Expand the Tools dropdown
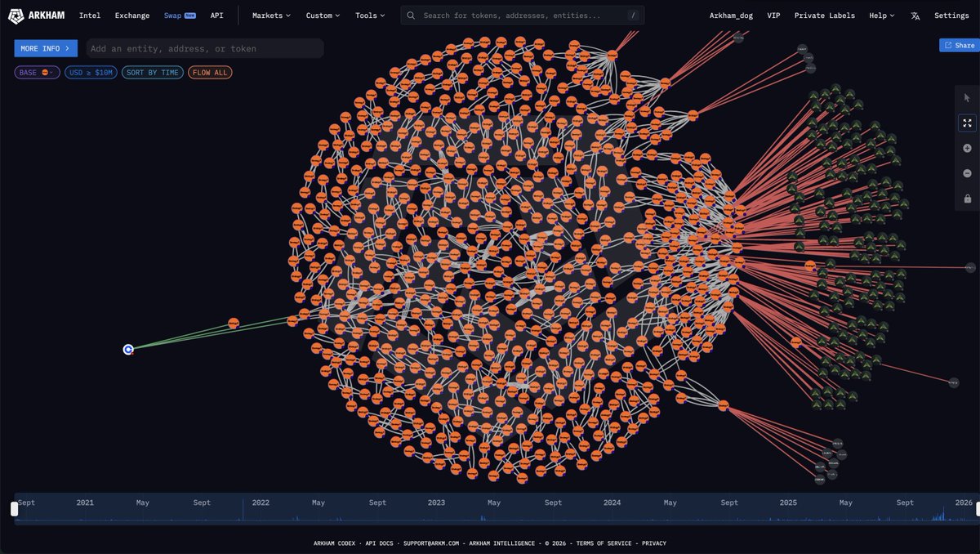980x554 pixels. (x=369, y=16)
